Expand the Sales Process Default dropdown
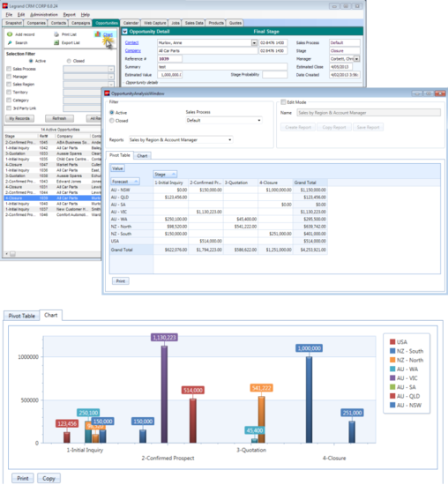 pos(259,120)
